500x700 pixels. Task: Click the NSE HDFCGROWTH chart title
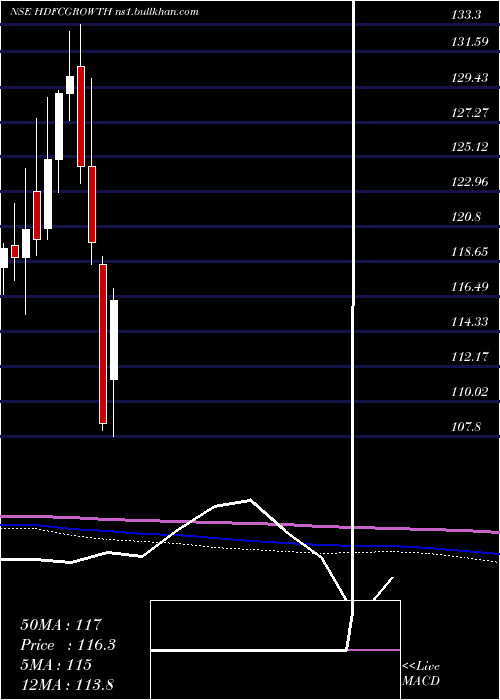105,12
